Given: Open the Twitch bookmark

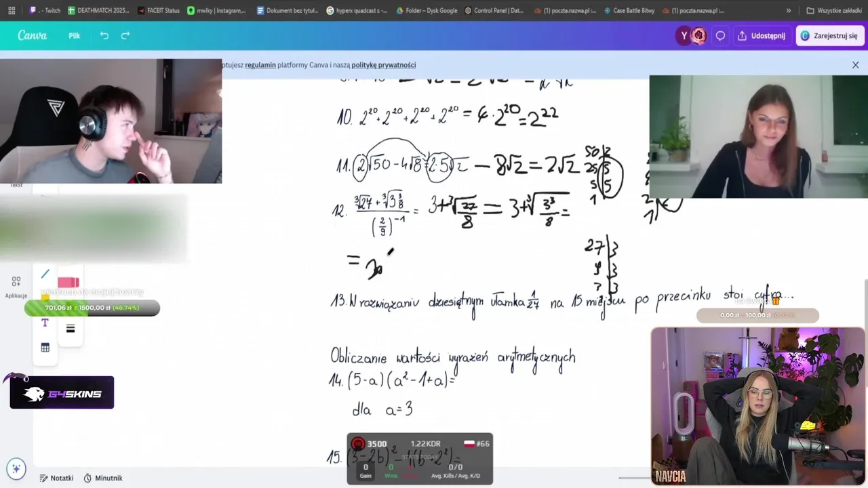Looking at the screenshot, I should (45, 11).
